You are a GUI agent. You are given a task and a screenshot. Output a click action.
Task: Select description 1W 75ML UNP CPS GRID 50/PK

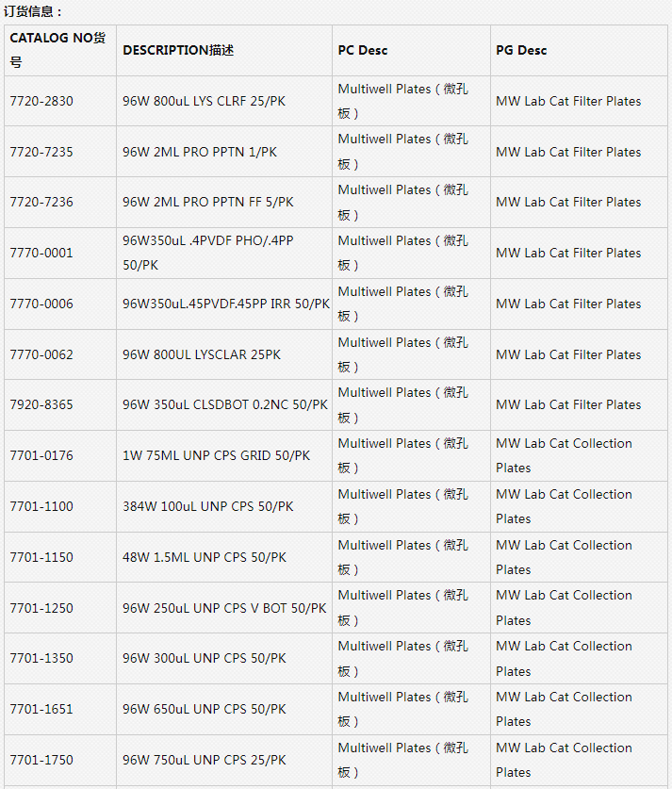click(x=216, y=455)
